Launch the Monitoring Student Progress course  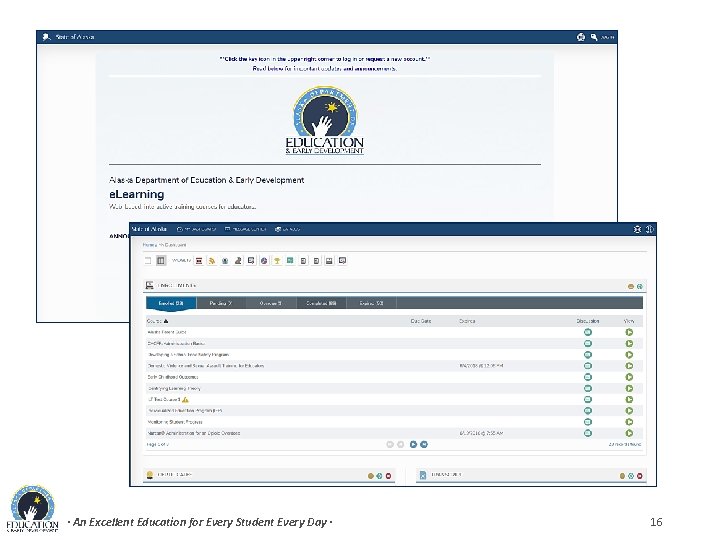point(629,422)
